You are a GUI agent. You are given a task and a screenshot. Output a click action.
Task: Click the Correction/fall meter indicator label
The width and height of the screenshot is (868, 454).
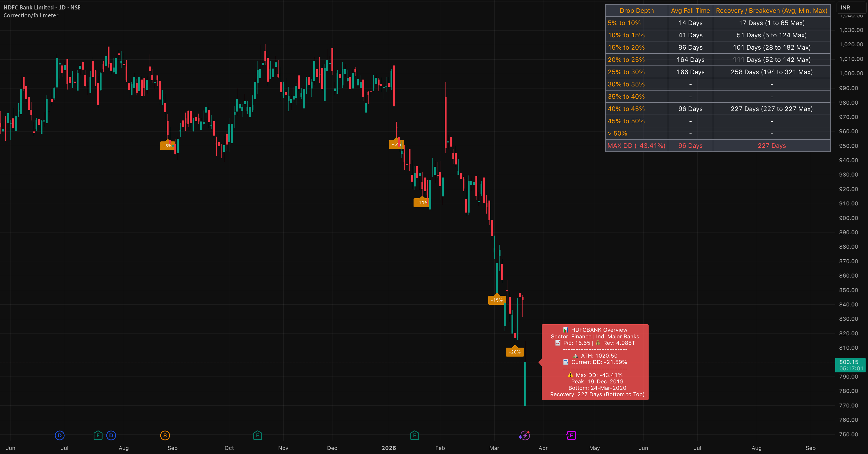click(31, 16)
